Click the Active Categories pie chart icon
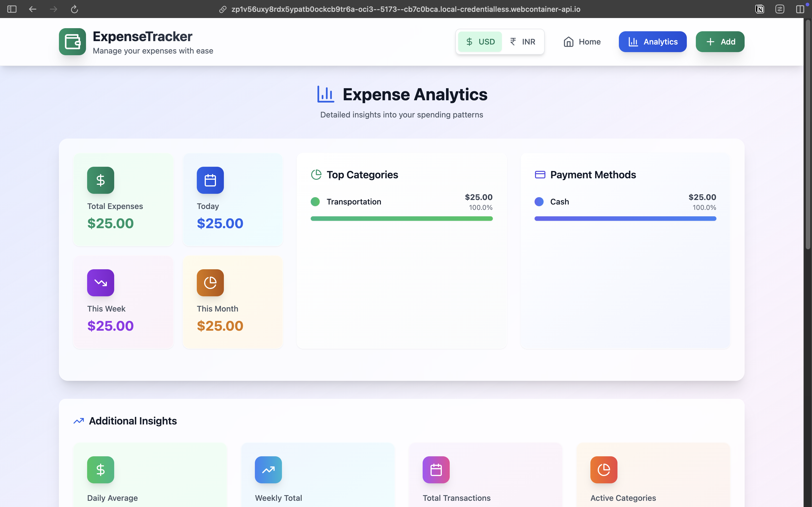The image size is (812, 507). pyautogui.click(x=604, y=470)
